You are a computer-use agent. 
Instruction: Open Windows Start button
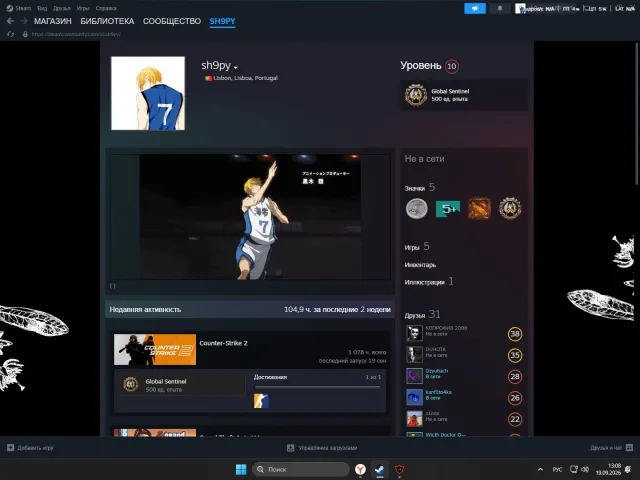coord(241,469)
